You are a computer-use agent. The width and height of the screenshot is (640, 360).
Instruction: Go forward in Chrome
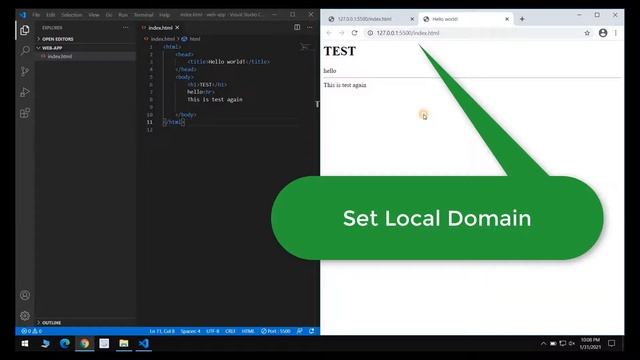click(342, 33)
